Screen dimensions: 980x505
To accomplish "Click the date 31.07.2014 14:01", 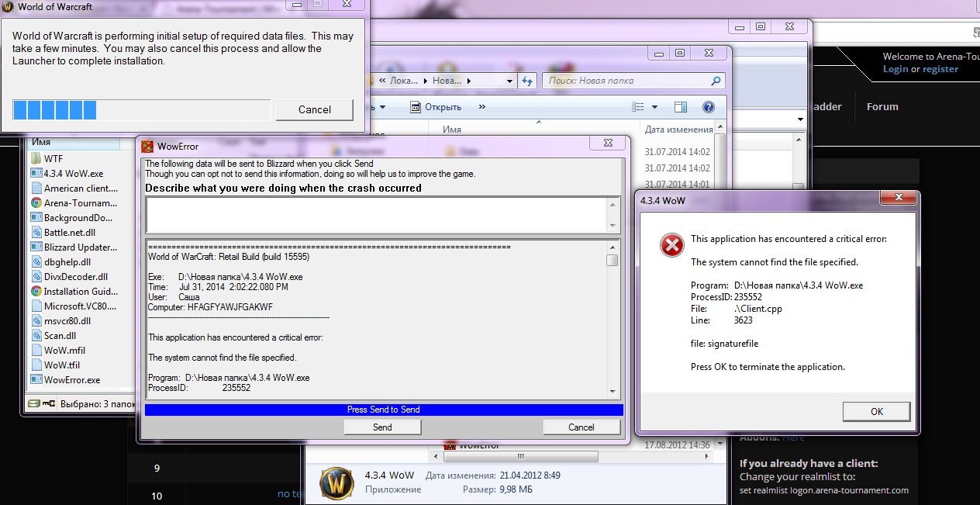I will coord(678,185).
